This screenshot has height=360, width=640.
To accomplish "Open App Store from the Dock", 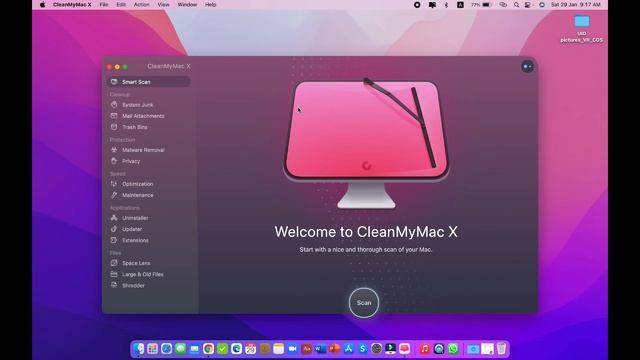I will point(349,349).
